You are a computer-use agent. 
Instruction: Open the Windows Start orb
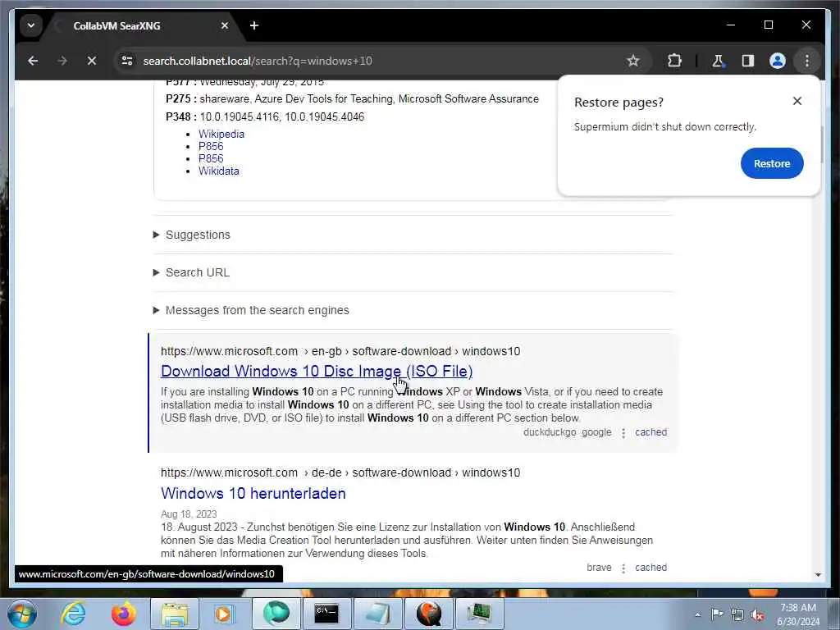(x=22, y=614)
